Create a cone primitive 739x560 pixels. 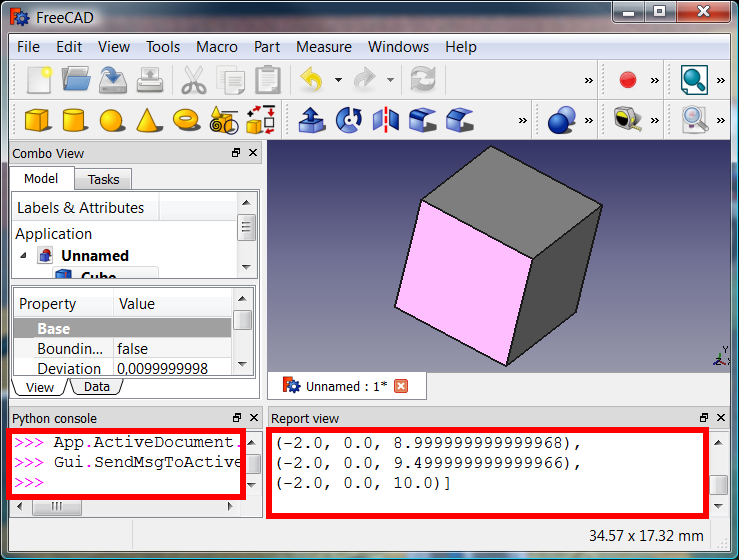click(x=148, y=120)
